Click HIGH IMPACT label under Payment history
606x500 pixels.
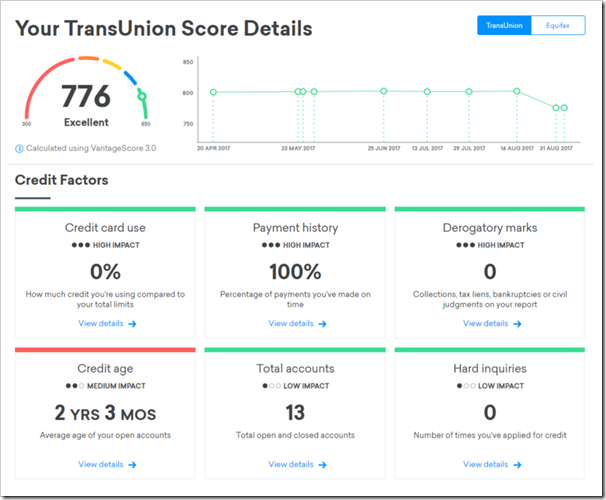click(x=306, y=245)
